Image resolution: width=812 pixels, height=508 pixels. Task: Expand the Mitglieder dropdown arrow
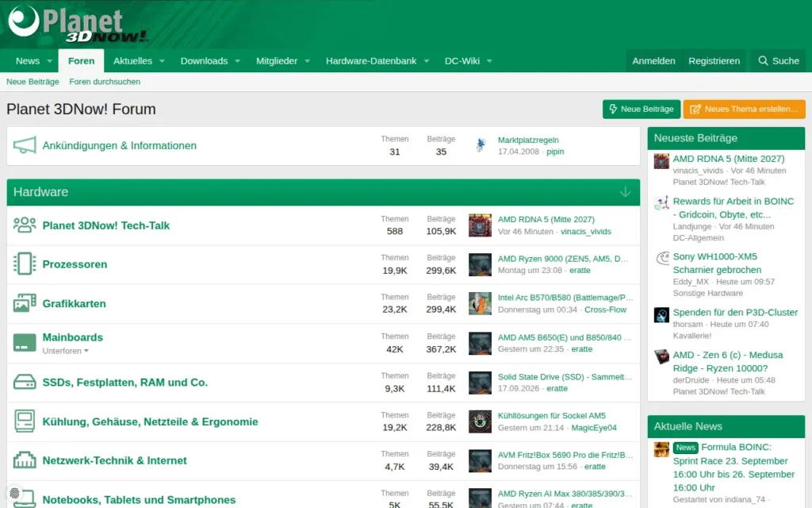click(307, 61)
